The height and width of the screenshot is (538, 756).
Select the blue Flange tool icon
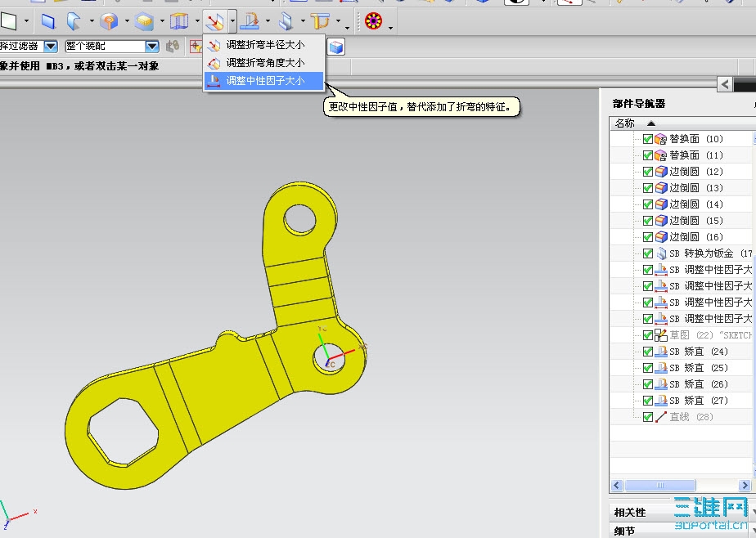(x=47, y=21)
